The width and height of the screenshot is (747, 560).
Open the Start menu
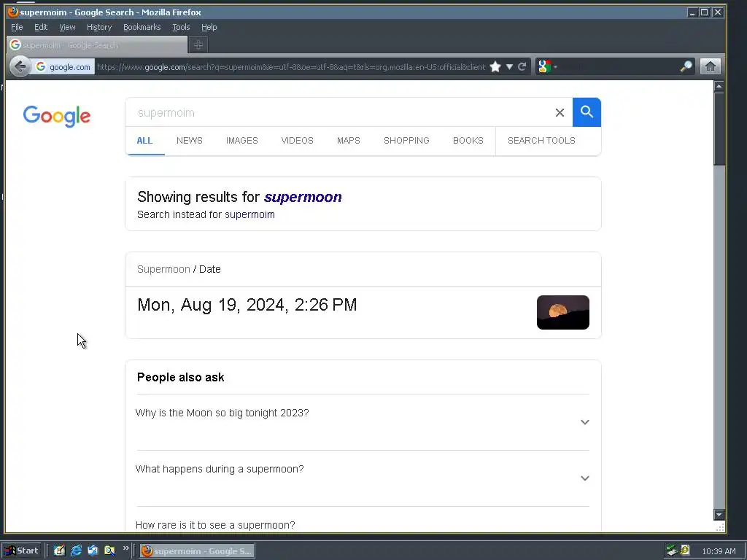(x=22, y=551)
